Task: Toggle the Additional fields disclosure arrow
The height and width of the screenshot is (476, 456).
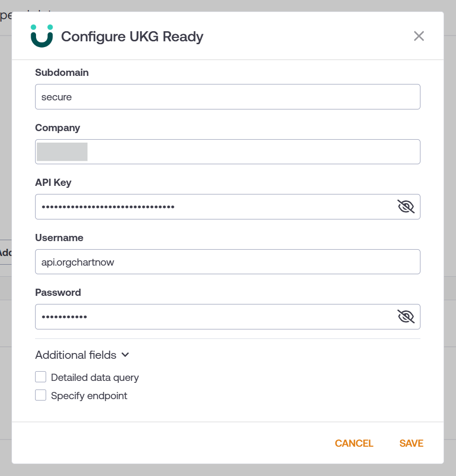Action: click(125, 355)
